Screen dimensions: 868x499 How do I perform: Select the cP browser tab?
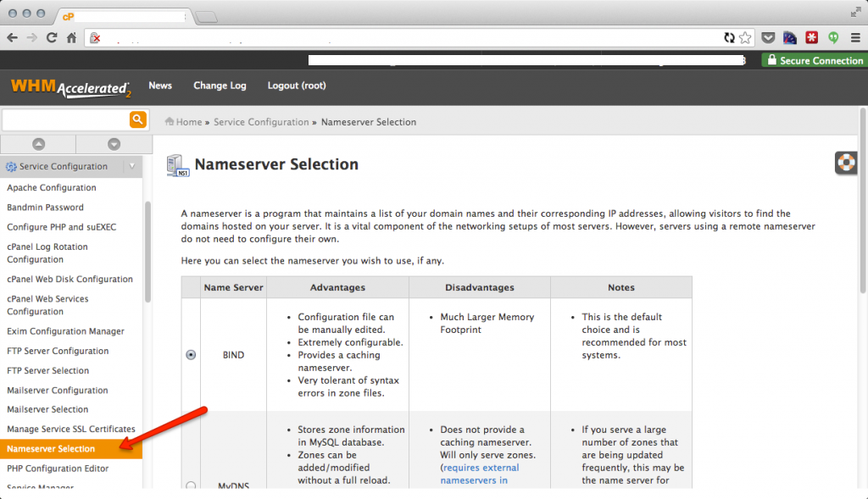point(125,16)
